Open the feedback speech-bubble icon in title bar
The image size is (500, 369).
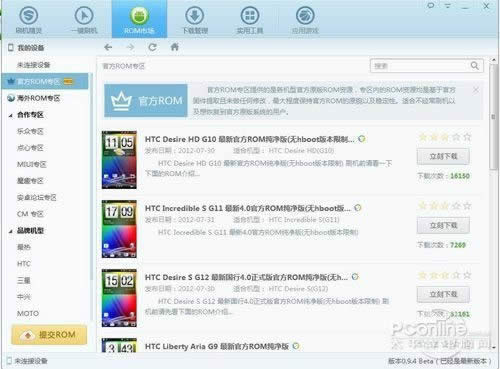(x=431, y=6)
